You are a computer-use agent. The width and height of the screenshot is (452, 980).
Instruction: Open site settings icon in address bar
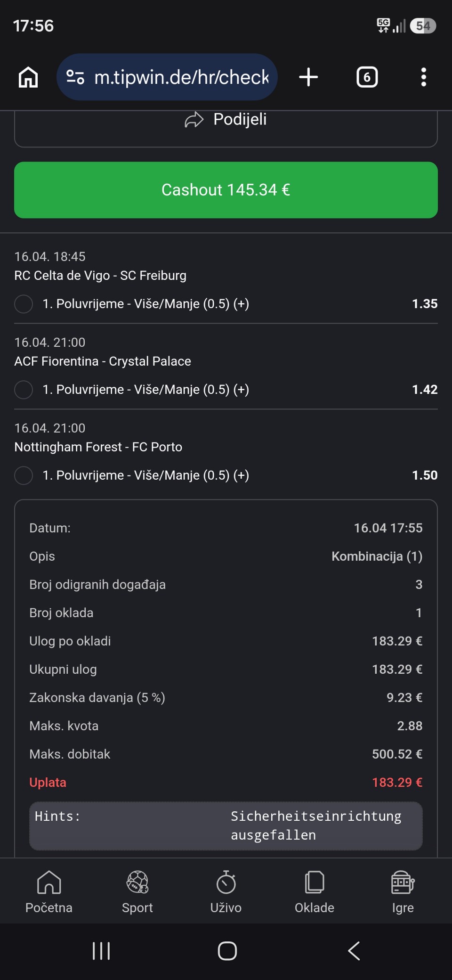pos(75,77)
